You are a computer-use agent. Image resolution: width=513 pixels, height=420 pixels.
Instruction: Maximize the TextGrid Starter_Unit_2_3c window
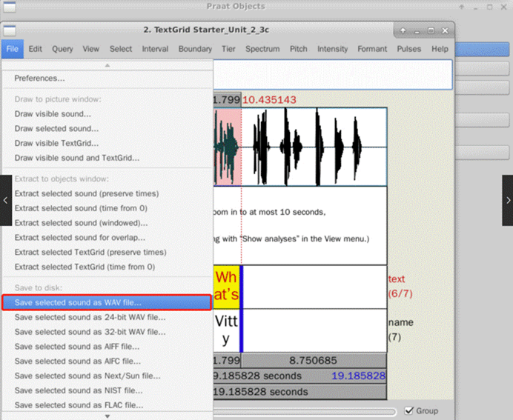[x=431, y=30]
